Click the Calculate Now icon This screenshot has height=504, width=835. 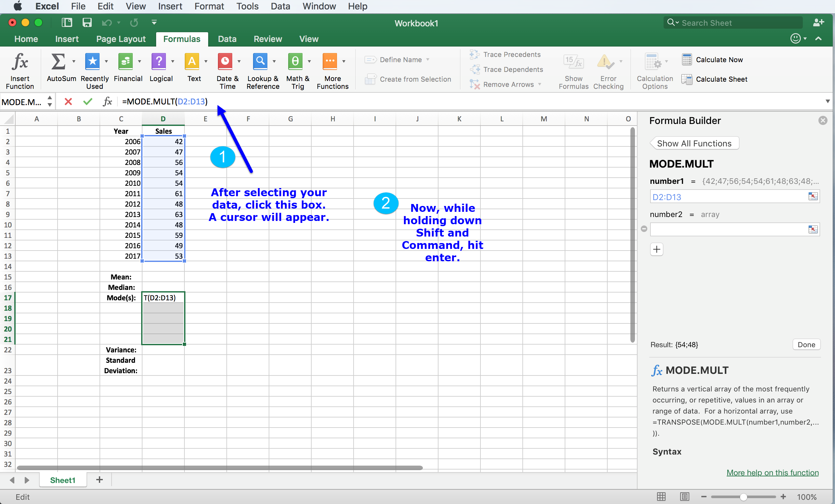(687, 60)
